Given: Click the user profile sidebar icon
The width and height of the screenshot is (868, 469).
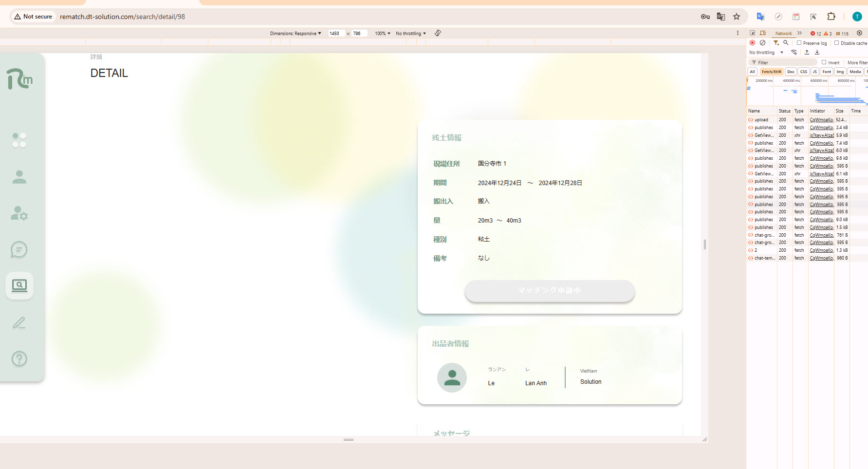Looking at the screenshot, I should pos(19,177).
